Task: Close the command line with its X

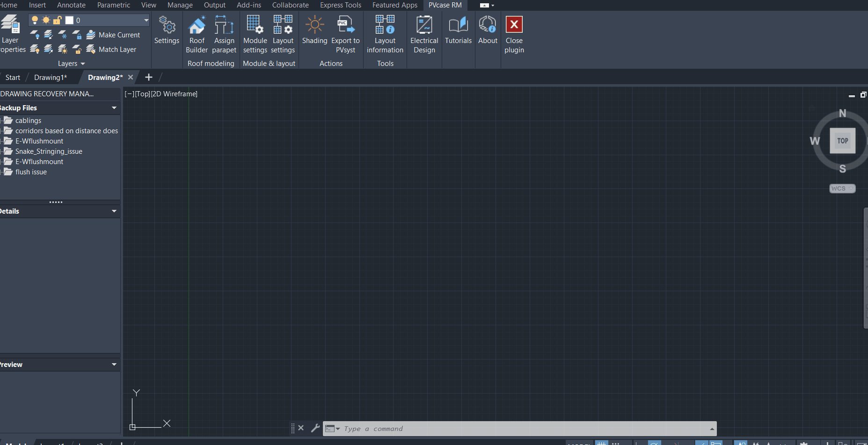Action: [x=301, y=428]
